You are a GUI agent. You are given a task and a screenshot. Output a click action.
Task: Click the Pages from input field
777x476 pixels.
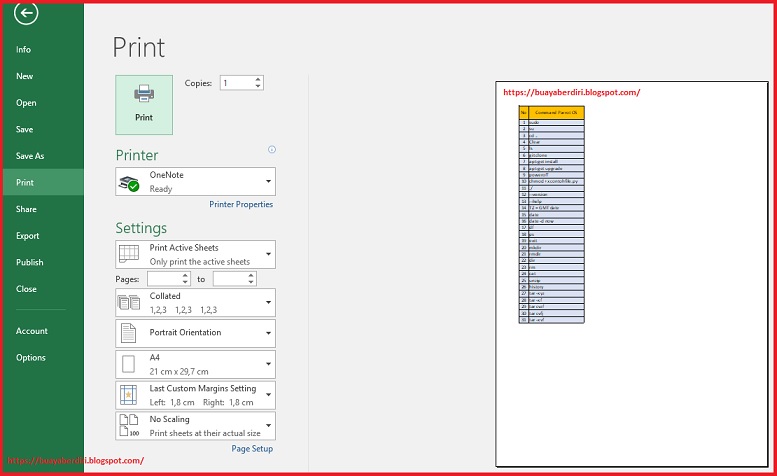tap(164, 279)
